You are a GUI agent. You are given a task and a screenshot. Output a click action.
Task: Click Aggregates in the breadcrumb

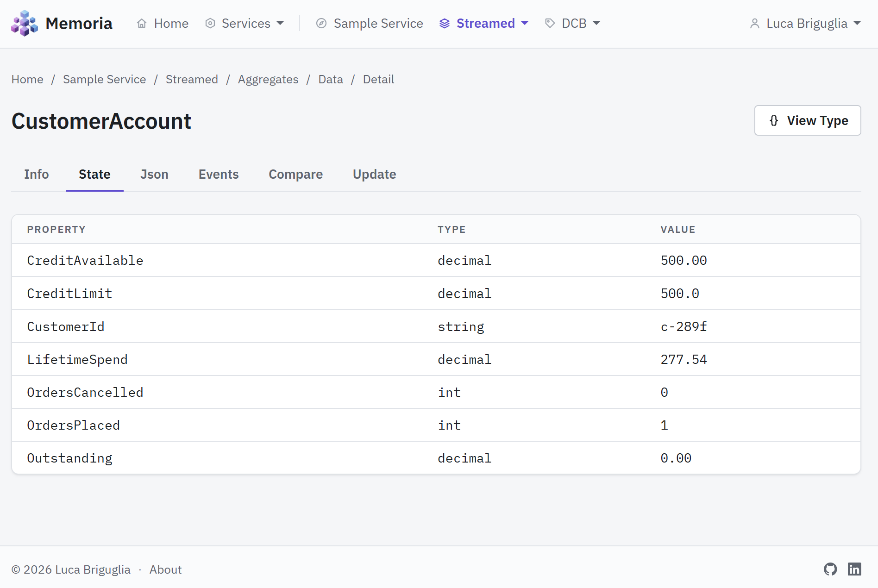[x=268, y=79]
